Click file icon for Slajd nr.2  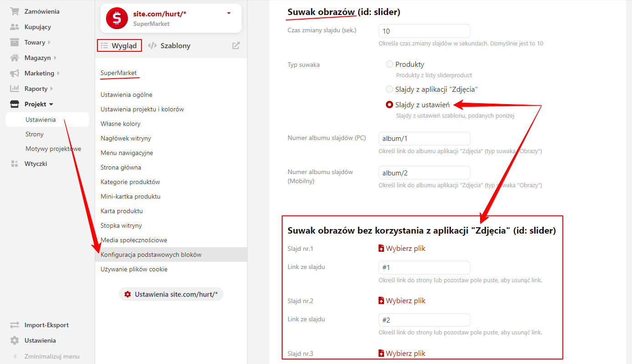point(381,300)
